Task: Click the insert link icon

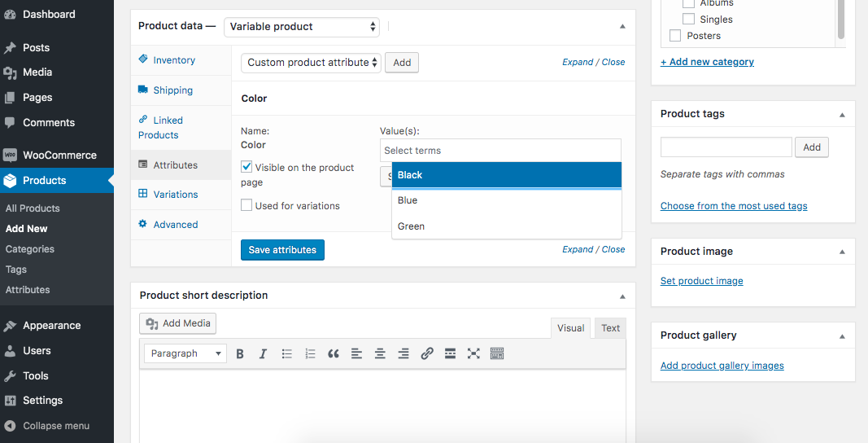Action: [427, 353]
